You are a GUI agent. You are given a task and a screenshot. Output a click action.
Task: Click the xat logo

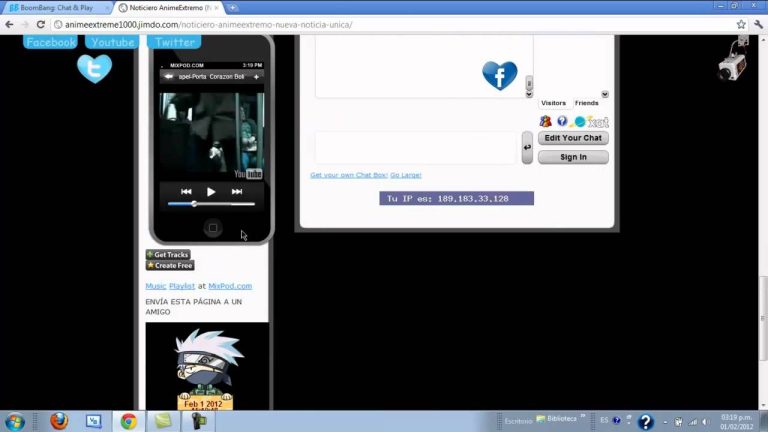click(591, 121)
